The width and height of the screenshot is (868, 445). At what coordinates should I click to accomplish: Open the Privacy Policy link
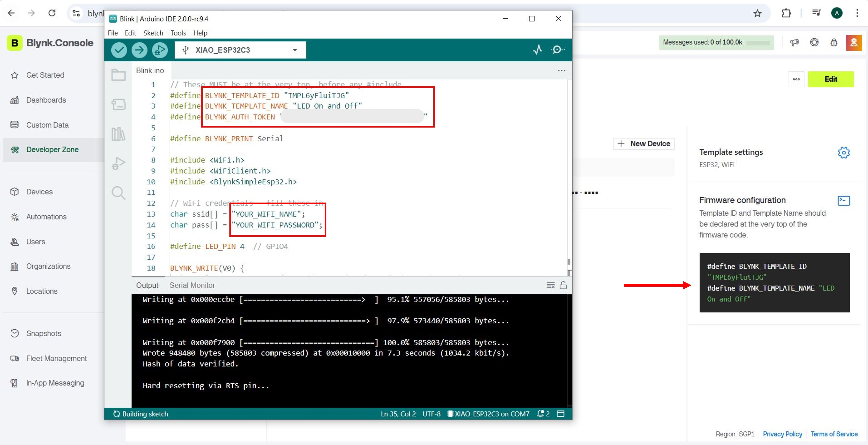(x=782, y=434)
